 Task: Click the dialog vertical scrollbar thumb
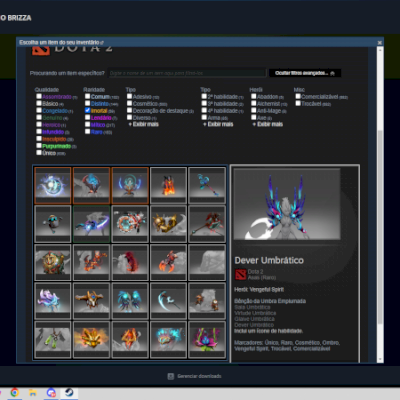coord(380,227)
